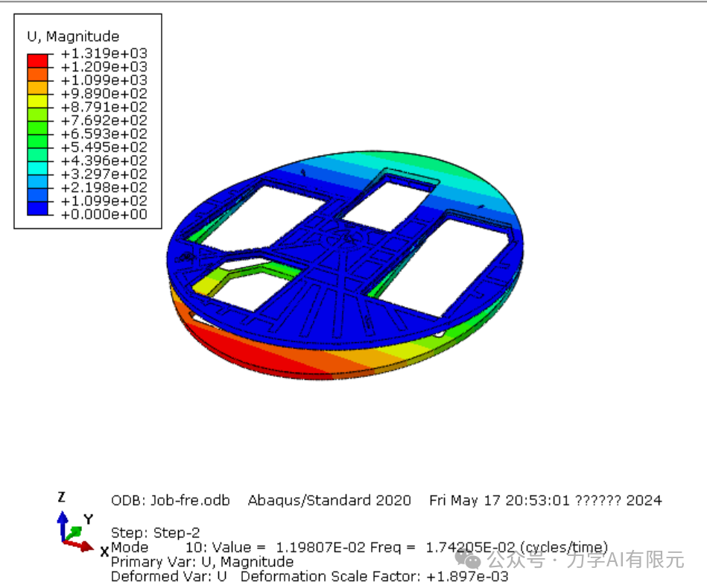Click the Y axis label of triad
The width and height of the screenshot is (707, 588).
click(x=89, y=519)
